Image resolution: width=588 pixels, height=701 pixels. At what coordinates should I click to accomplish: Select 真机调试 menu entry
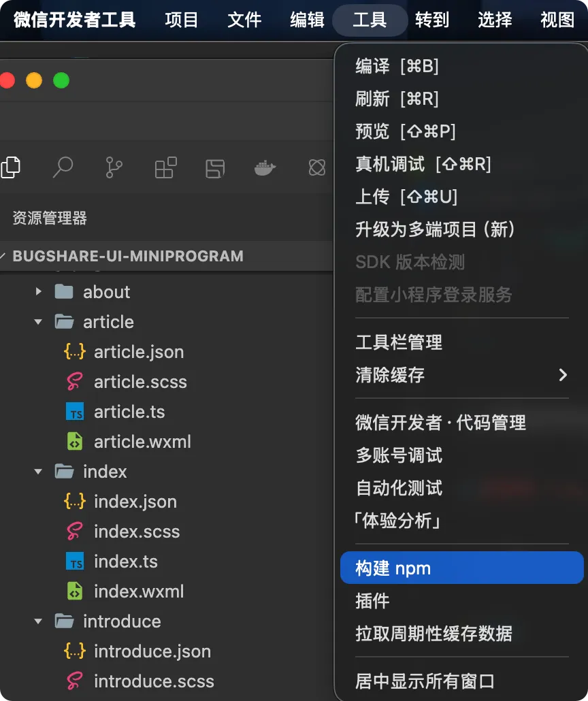point(423,164)
